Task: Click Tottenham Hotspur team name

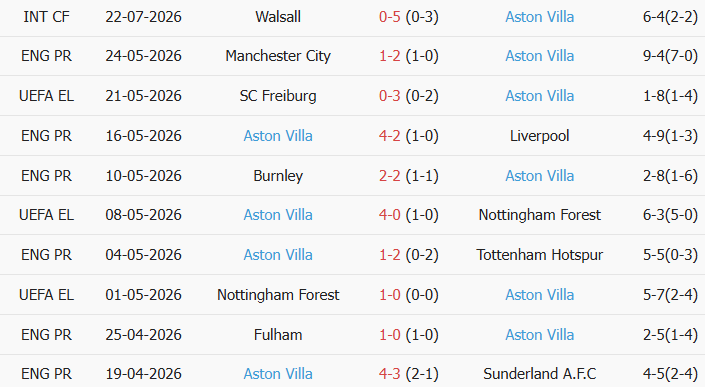Action: pos(540,255)
